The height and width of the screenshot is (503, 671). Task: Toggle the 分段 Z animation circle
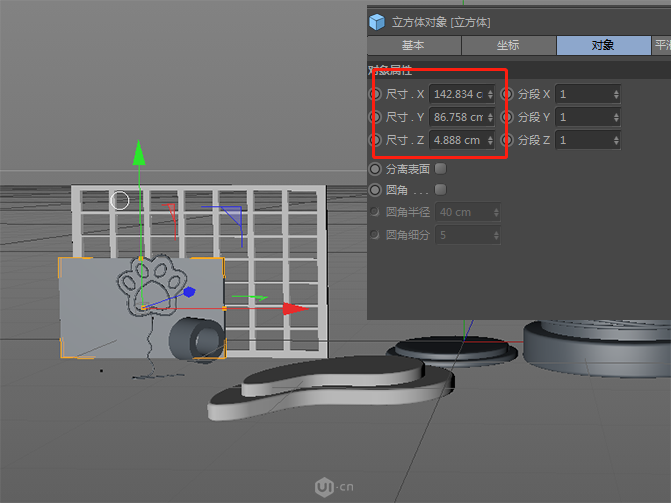point(508,140)
